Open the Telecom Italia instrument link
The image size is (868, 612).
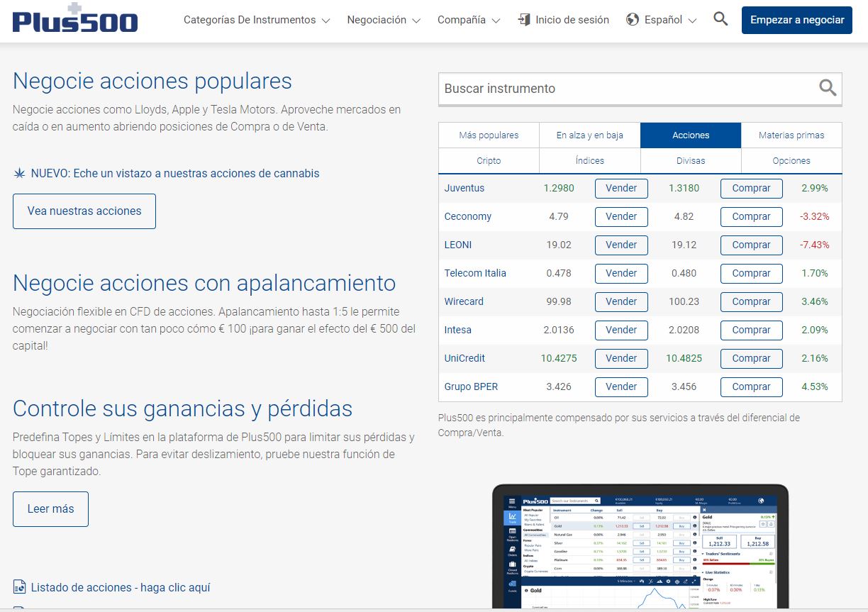pos(475,273)
